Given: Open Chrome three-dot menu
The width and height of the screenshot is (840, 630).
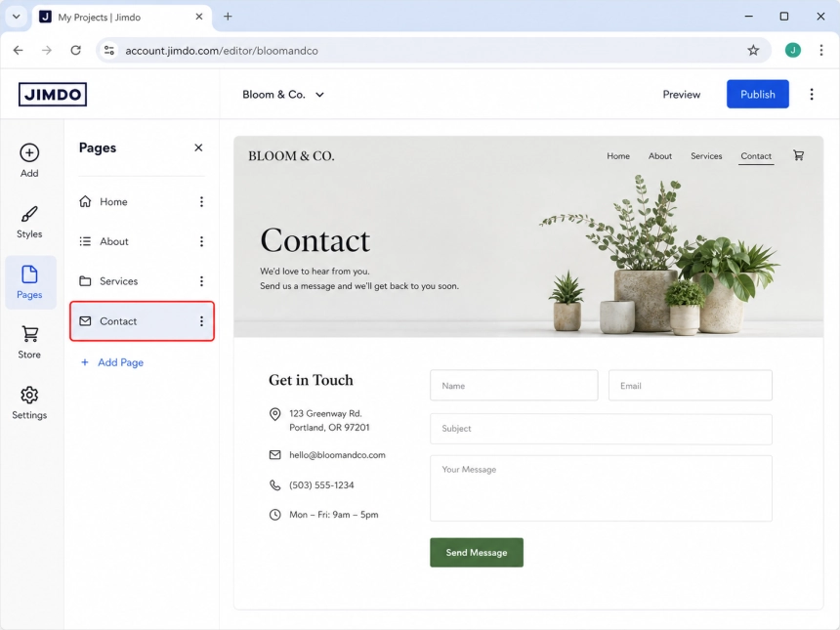Looking at the screenshot, I should pos(820,51).
